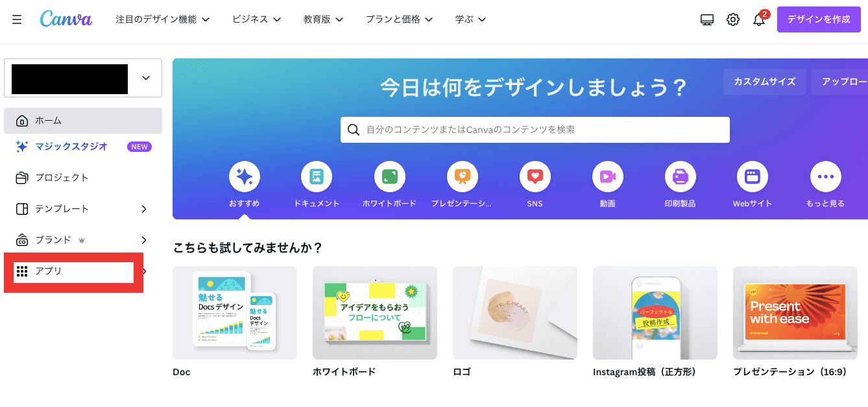Choose the 動画 video icon

[608, 177]
